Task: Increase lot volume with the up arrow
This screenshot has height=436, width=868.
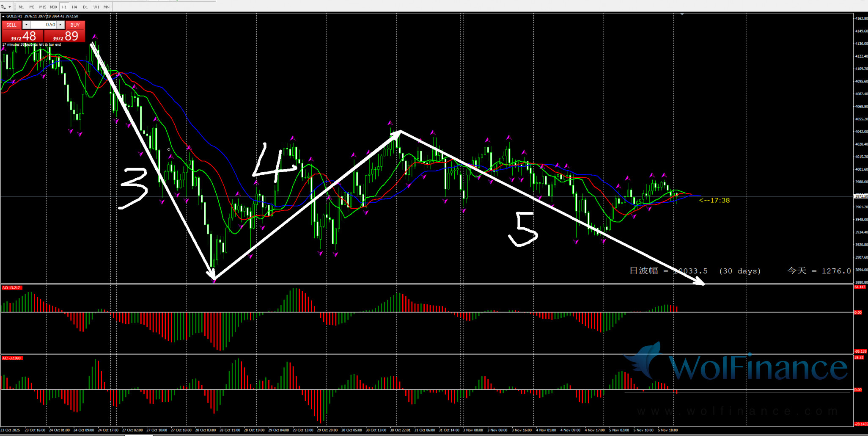Action: coord(60,25)
